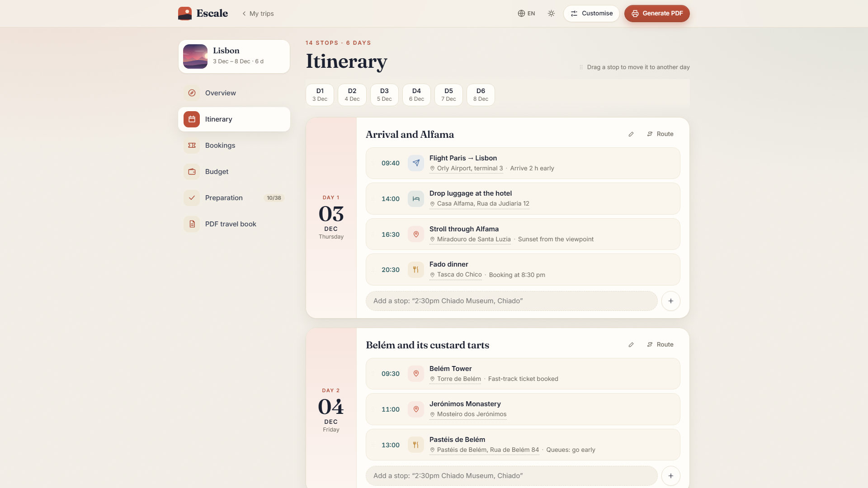Click the cutlery icon of Fado dinner

(x=416, y=270)
